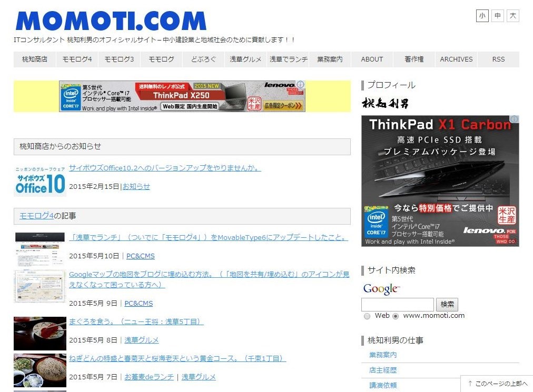Open the 講演依頼 sidebar link
Screen dimensions: 533x392
(383, 386)
